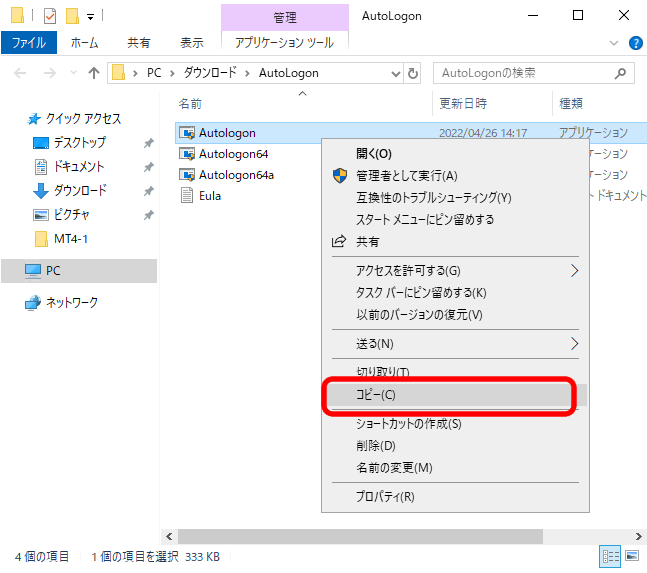Switch to the ホーム ribbon tab
The width and height of the screenshot is (647, 573).
click(x=84, y=42)
